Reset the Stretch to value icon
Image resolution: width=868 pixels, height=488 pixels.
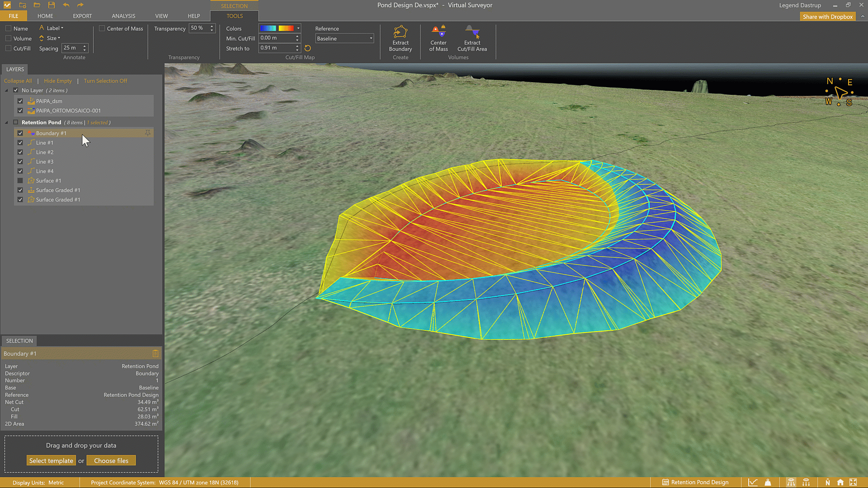tap(308, 48)
